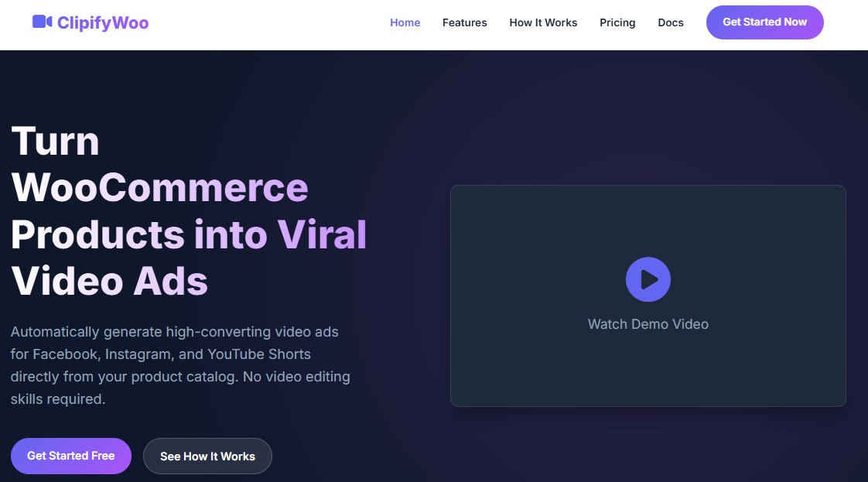
Task: Click the words skills required in the description
Action: pos(57,399)
